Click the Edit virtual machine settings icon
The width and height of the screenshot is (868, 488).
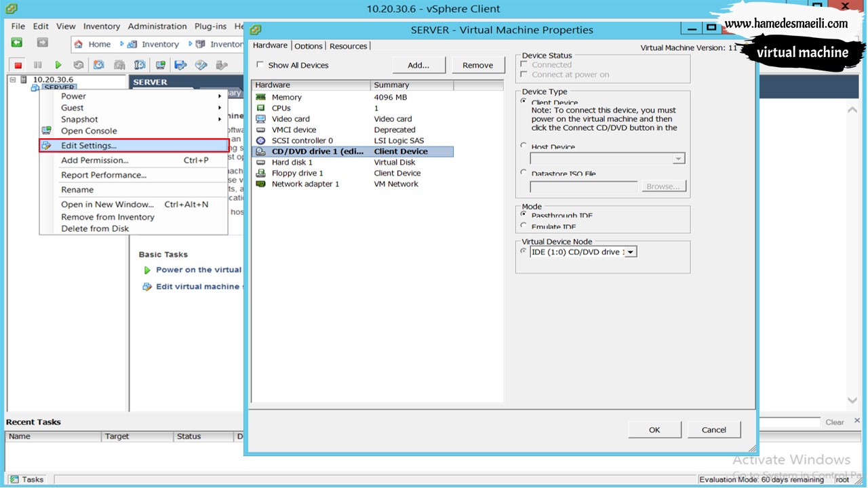147,287
